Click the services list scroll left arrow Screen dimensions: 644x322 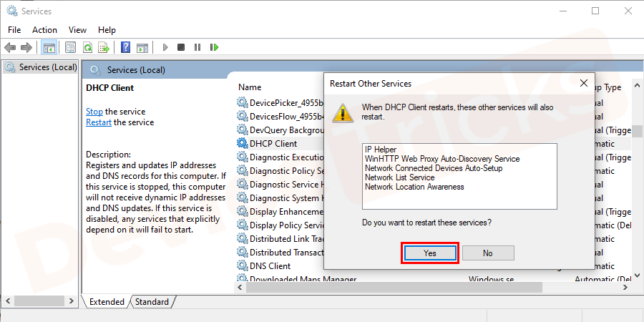tap(240, 288)
